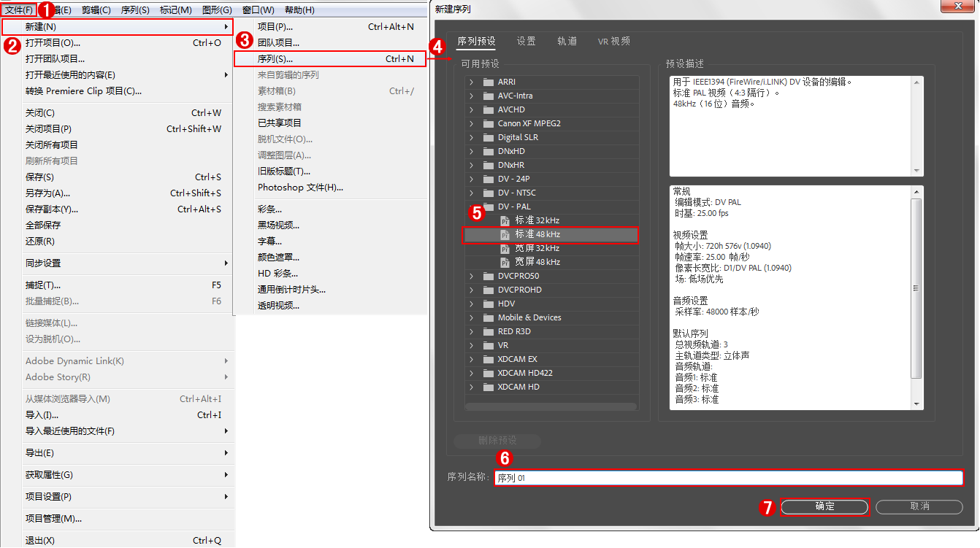Click the 序列名称 input field

point(728,478)
